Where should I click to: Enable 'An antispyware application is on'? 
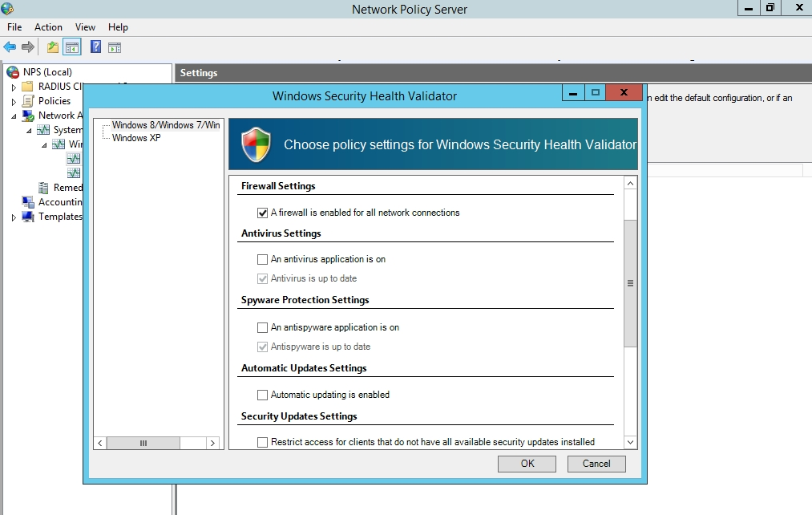[x=263, y=327]
